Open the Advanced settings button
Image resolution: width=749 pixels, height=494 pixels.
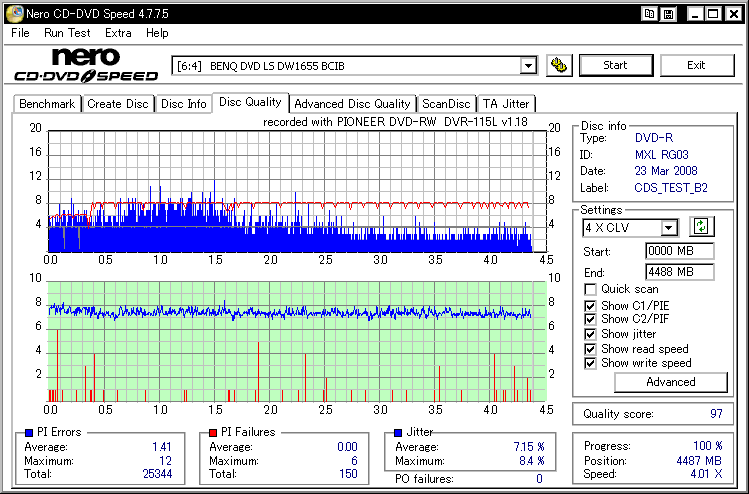670,382
